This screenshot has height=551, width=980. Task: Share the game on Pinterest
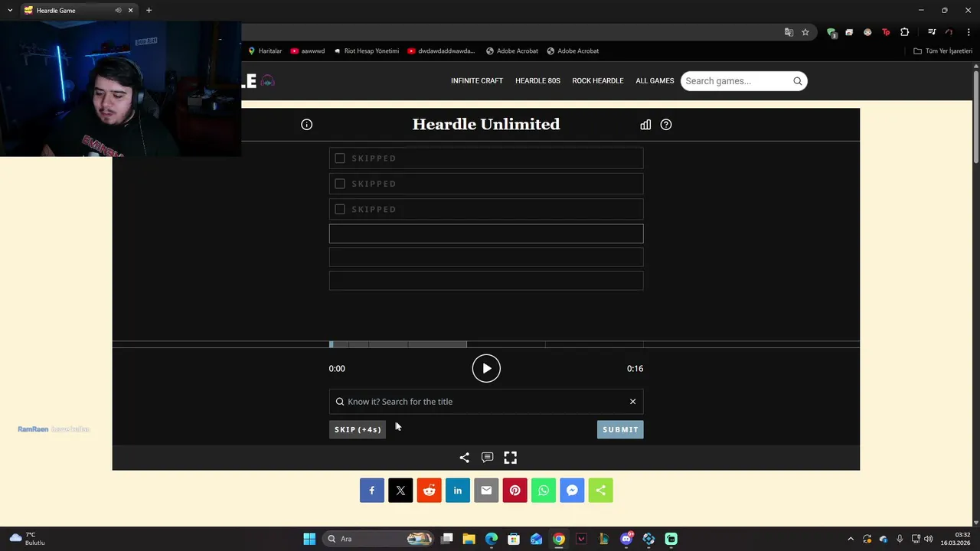pyautogui.click(x=514, y=491)
